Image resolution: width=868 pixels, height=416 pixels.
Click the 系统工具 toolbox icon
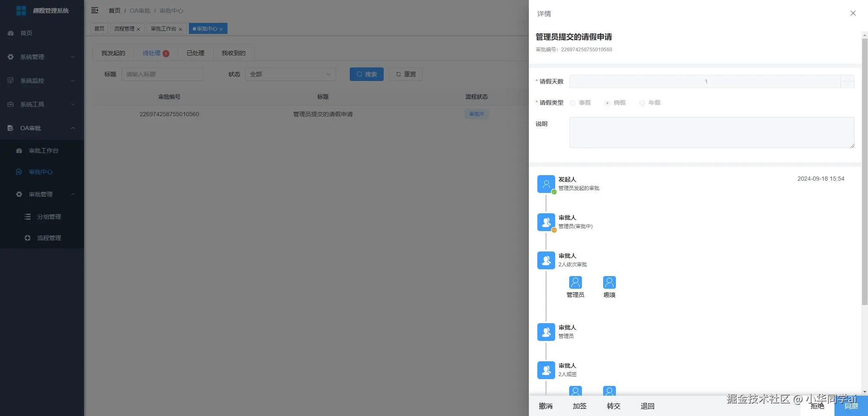(11, 104)
